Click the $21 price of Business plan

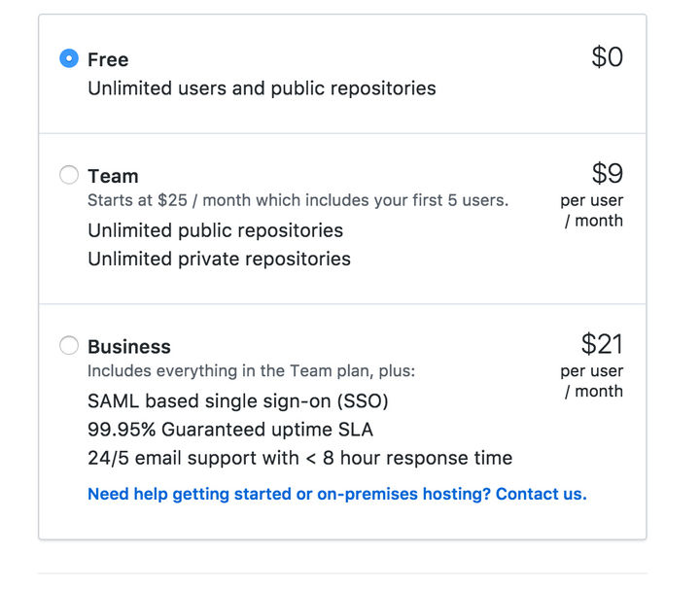602,344
